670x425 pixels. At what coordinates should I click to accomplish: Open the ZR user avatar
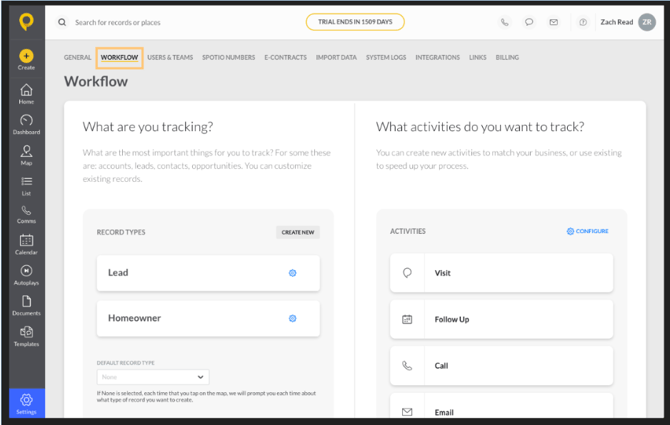coord(647,22)
